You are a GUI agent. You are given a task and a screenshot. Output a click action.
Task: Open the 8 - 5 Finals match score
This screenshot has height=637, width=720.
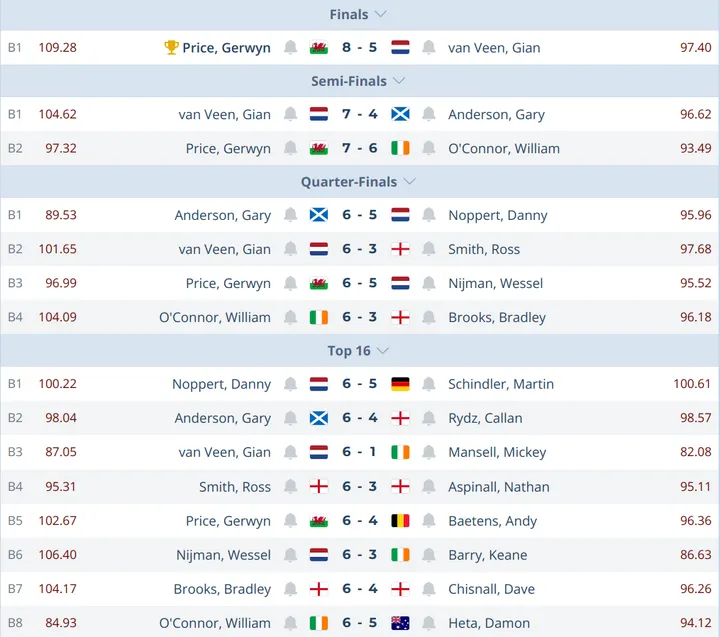[x=359, y=48]
